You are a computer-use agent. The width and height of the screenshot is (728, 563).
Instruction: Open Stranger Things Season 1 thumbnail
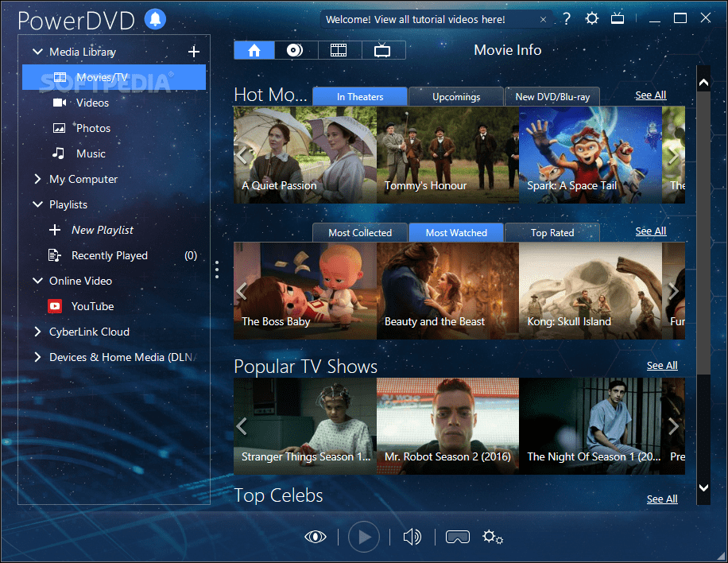305,426
